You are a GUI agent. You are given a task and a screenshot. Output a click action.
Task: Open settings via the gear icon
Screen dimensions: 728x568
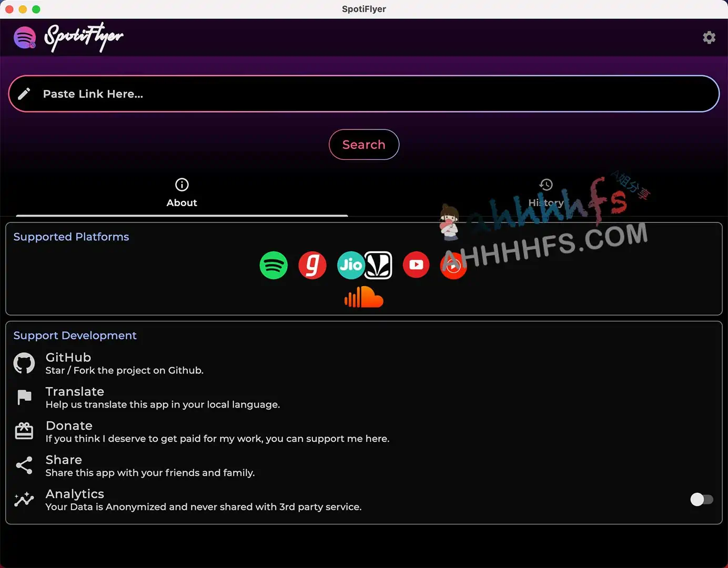(x=709, y=37)
